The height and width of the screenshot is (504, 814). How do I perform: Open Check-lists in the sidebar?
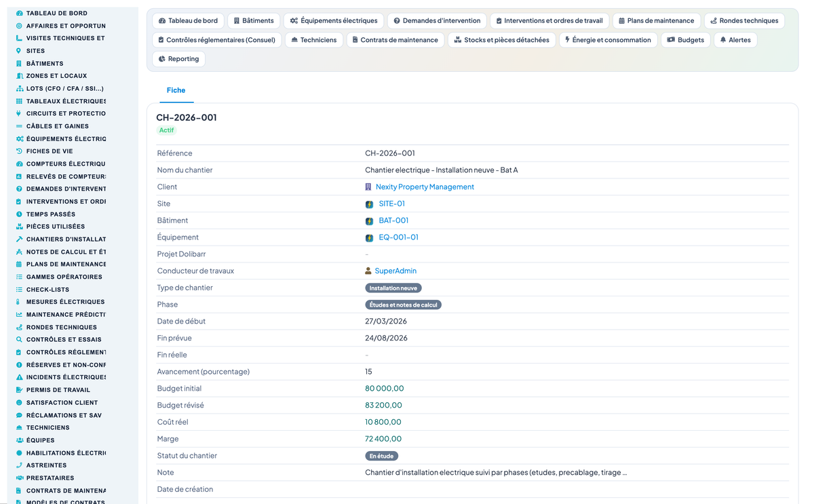coord(48,290)
